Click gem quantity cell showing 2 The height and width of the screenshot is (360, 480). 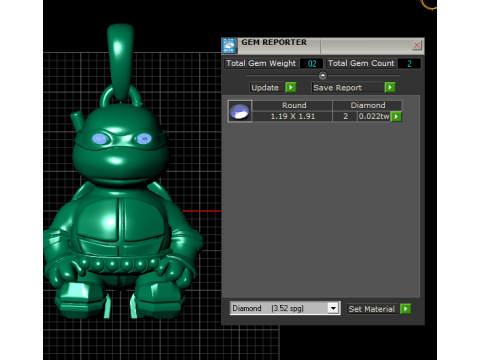(345, 116)
